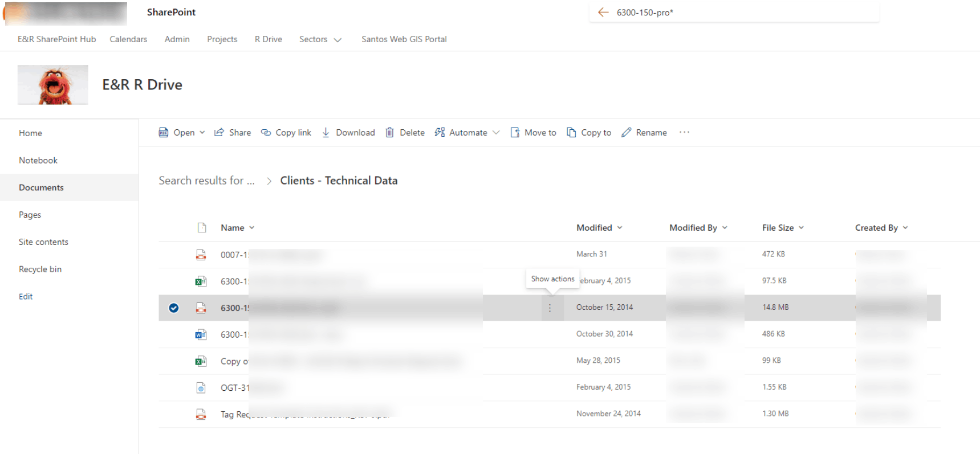Open the Projects navigation item
The width and height of the screenshot is (980, 454).
tap(222, 39)
